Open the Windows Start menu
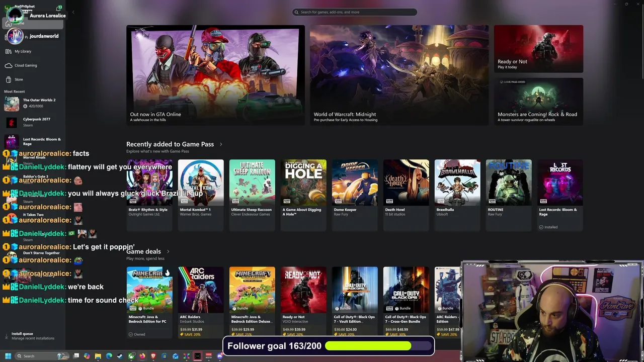Screen dimensions: 644x362 tap(8, 356)
